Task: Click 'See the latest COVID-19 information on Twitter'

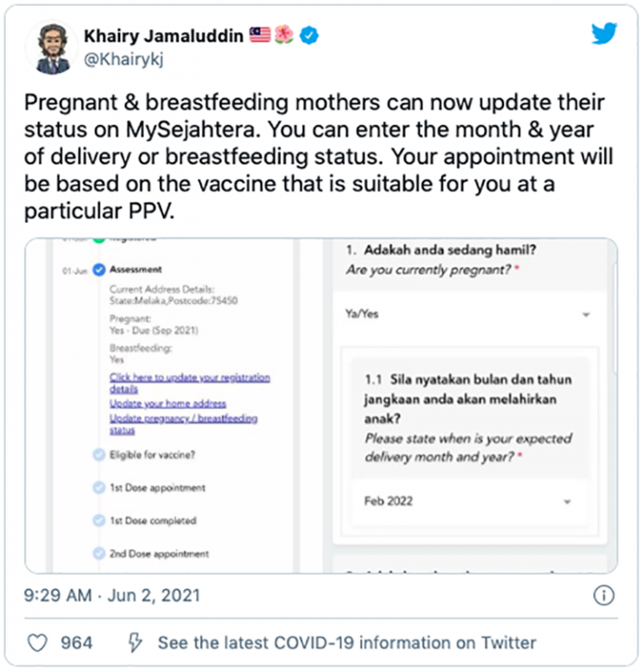Action: pos(346,643)
